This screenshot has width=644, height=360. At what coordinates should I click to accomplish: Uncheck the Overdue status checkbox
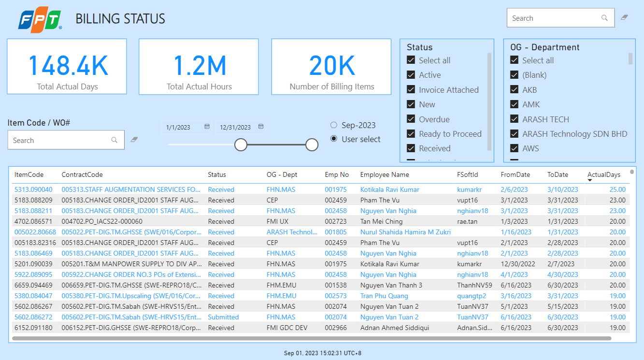click(411, 119)
